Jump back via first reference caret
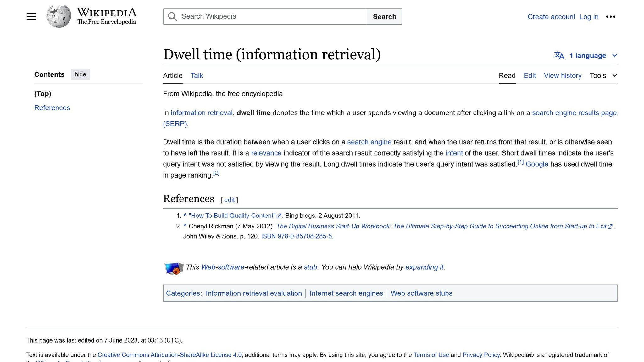Viewport: 644px width, 362px height. point(185,216)
